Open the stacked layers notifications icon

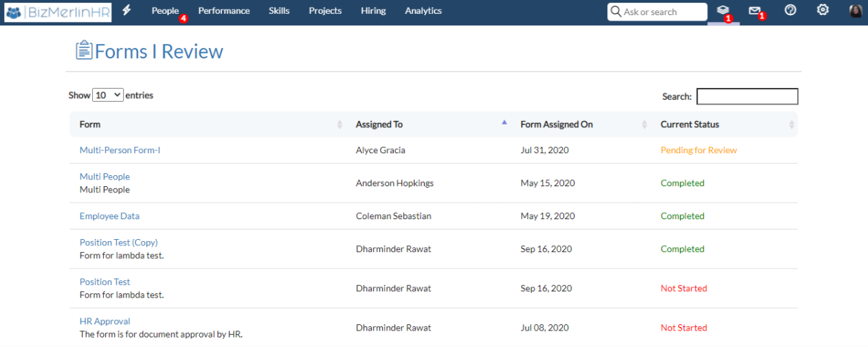tap(722, 11)
